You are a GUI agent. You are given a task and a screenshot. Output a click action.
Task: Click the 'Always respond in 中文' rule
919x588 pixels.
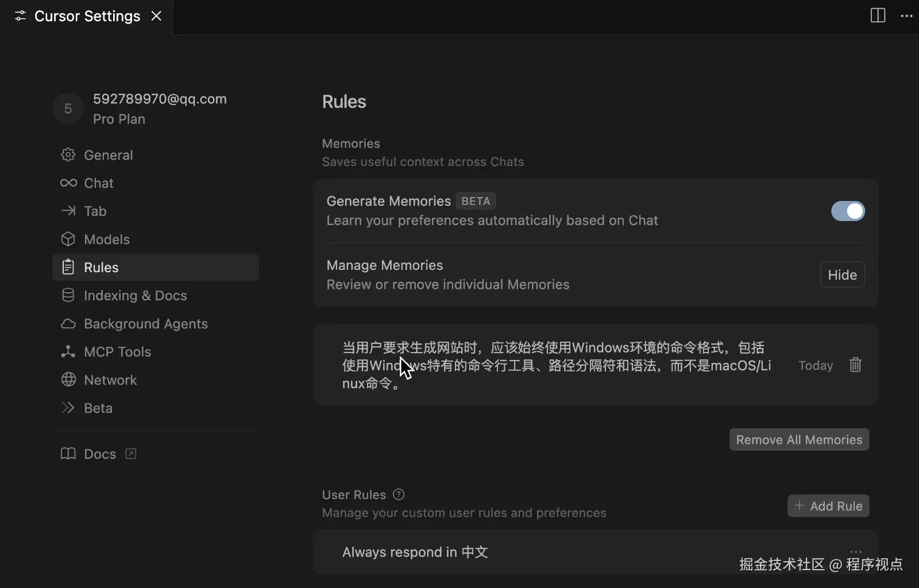tap(415, 552)
